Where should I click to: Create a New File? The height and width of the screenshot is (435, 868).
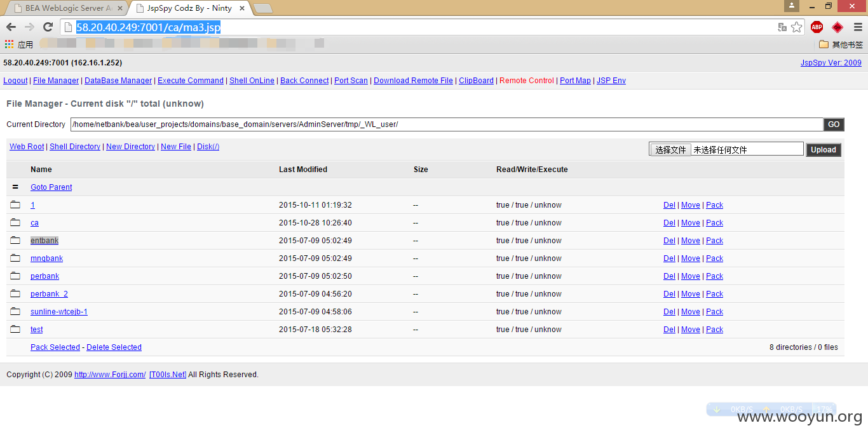click(x=176, y=147)
